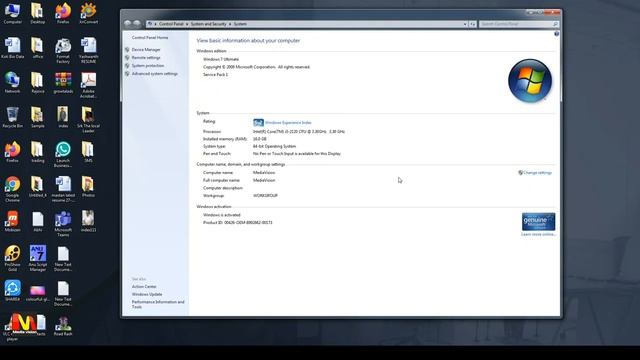Image resolution: width=640 pixels, height=360 pixels.
Task: Select the Microsoft Teams shortcut
Action: (63, 224)
